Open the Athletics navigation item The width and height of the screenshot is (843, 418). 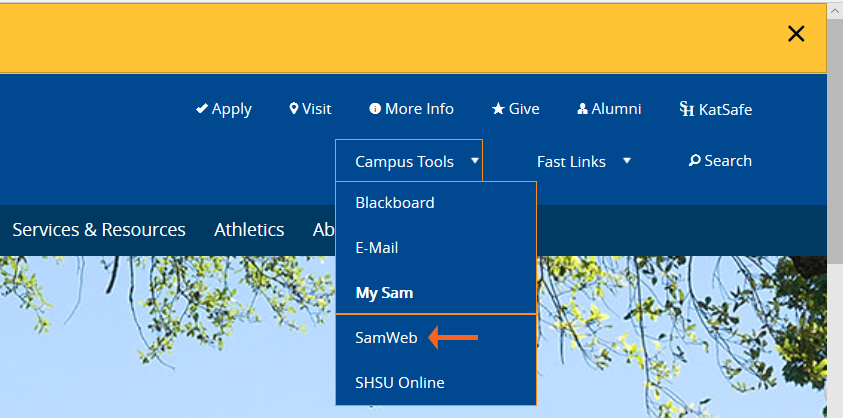[249, 230]
